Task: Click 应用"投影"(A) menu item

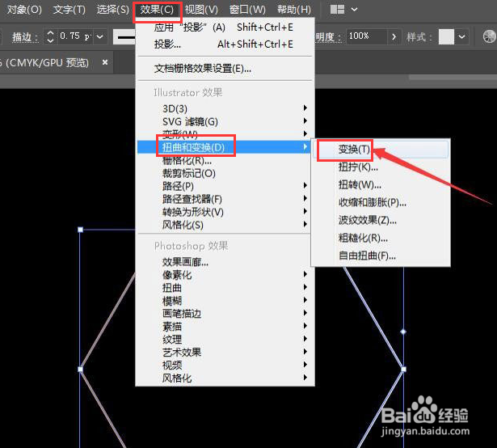Action: tap(224, 27)
